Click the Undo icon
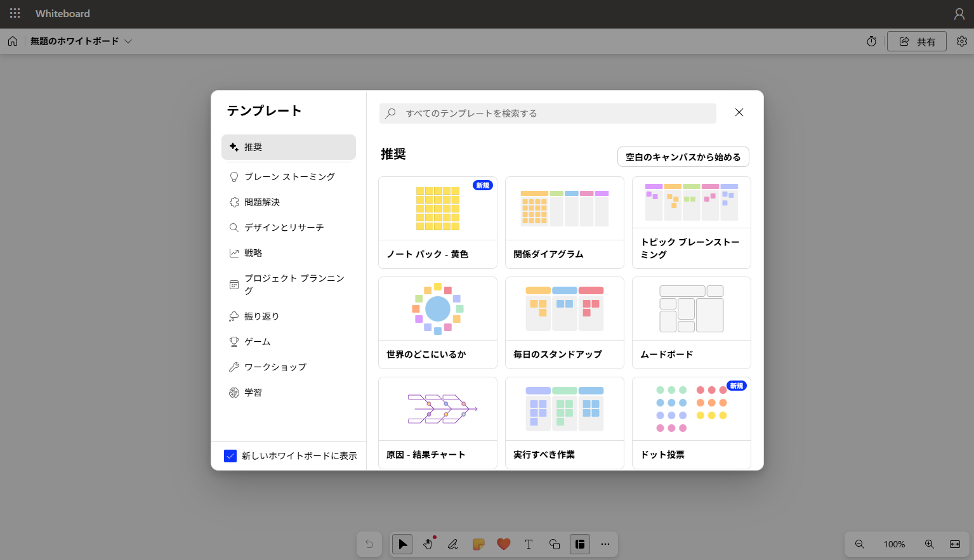Screen dimensions: 974x560 (x=369, y=544)
